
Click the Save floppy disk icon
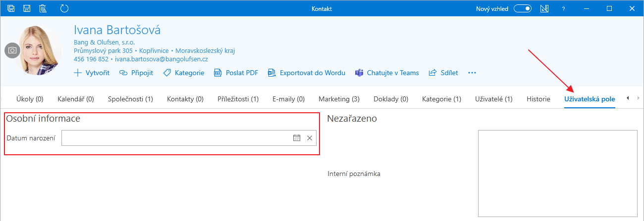click(x=27, y=8)
